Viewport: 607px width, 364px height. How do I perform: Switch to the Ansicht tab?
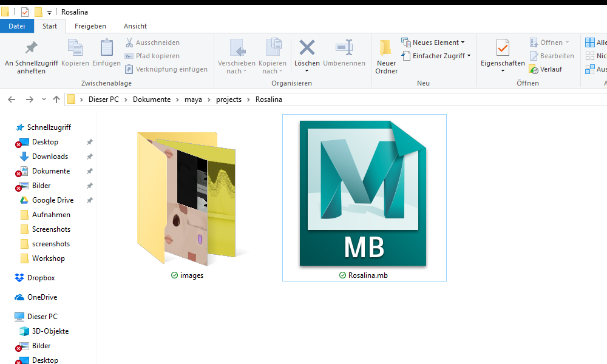click(x=135, y=26)
